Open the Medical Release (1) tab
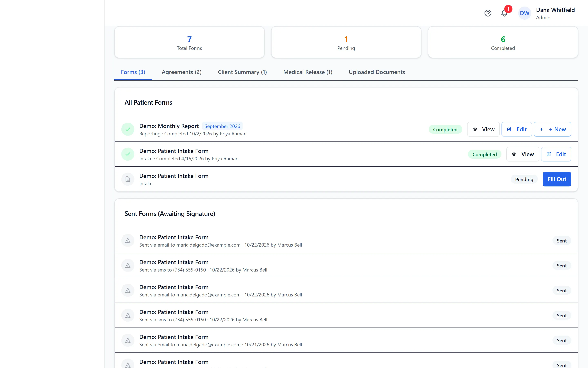Viewport: 588px width, 368px height. (x=308, y=72)
